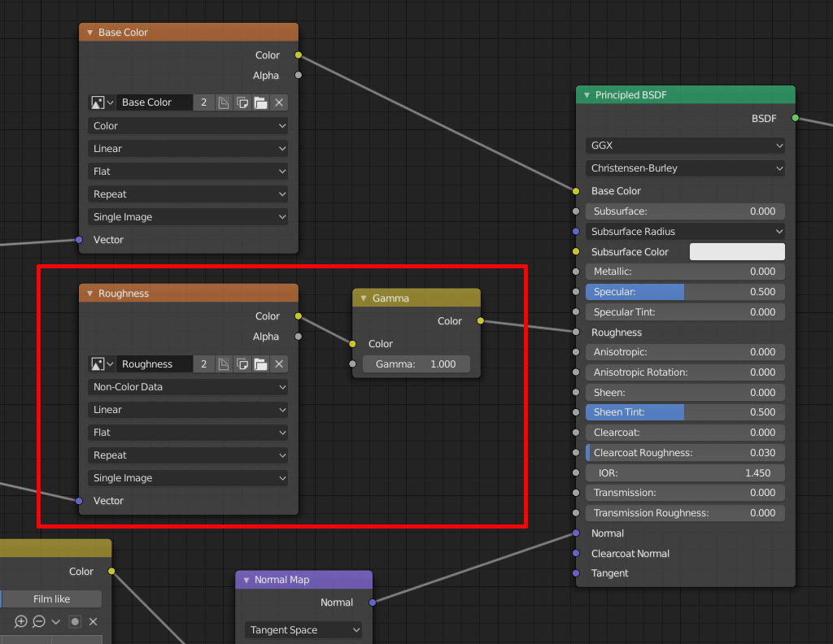Click Sheen slider
The width and height of the screenshot is (833, 644).
685,393
